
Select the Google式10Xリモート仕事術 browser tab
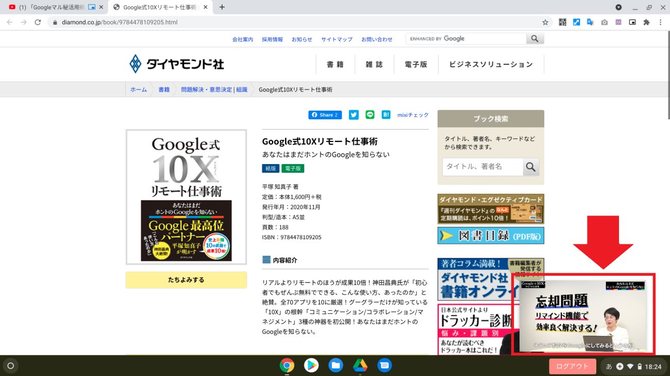(x=159, y=7)
